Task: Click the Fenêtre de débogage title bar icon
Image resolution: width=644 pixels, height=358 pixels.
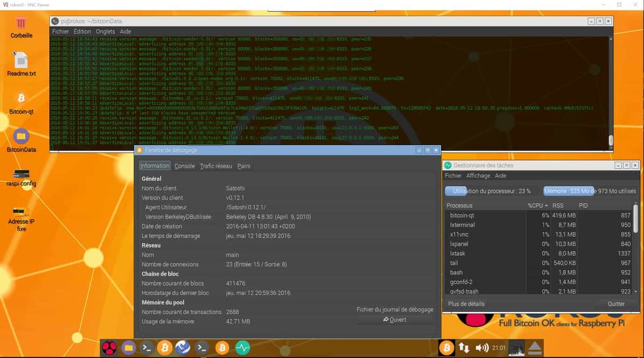Action: [x=140, y=150]
